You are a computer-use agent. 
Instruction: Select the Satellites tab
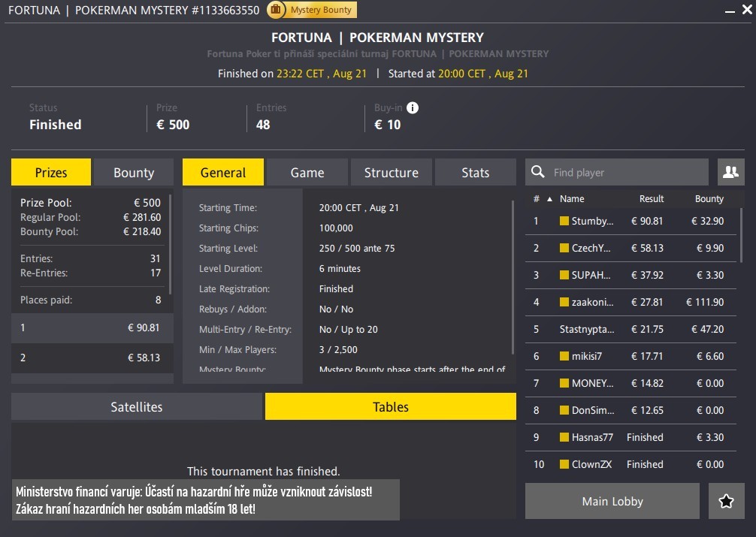(137, 406)
